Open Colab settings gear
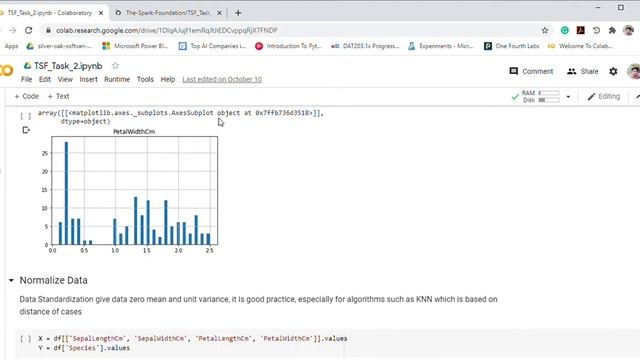Viewport: 640px width, 360px height. pyautogui.click(x=613, y=71)
